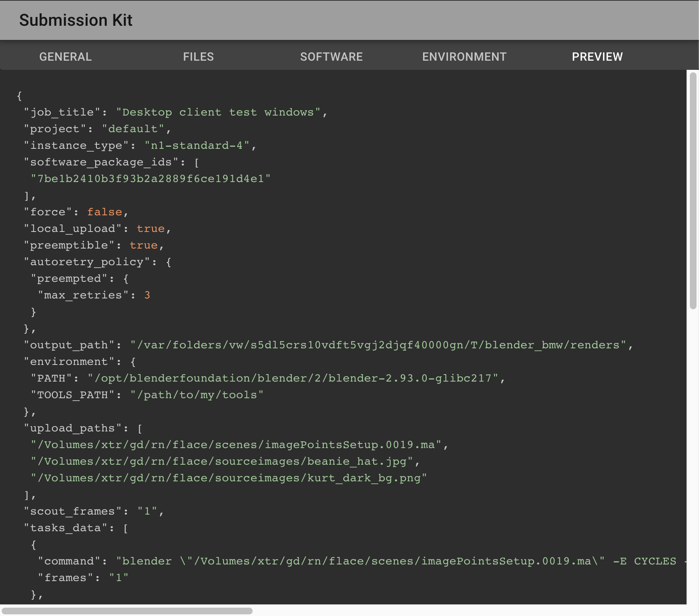Click the "preempted" key

(x=69, y=278)
